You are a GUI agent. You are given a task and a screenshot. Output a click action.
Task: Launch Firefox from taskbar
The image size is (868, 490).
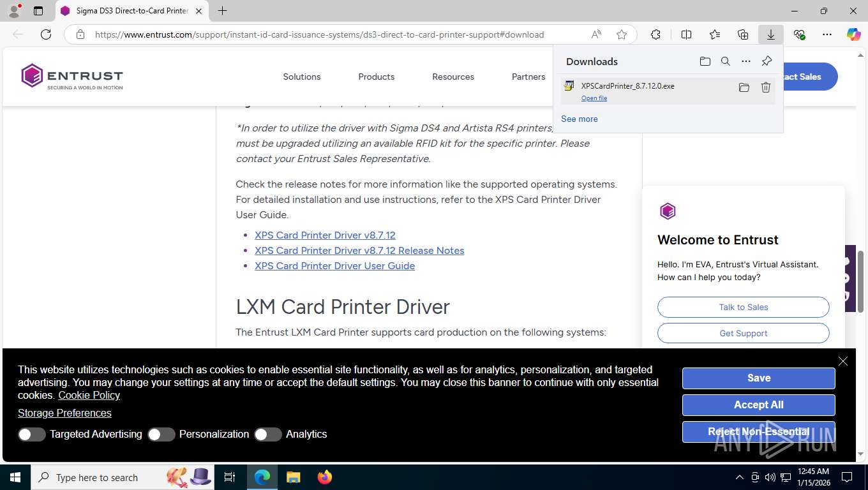click(x=325, y=477)
